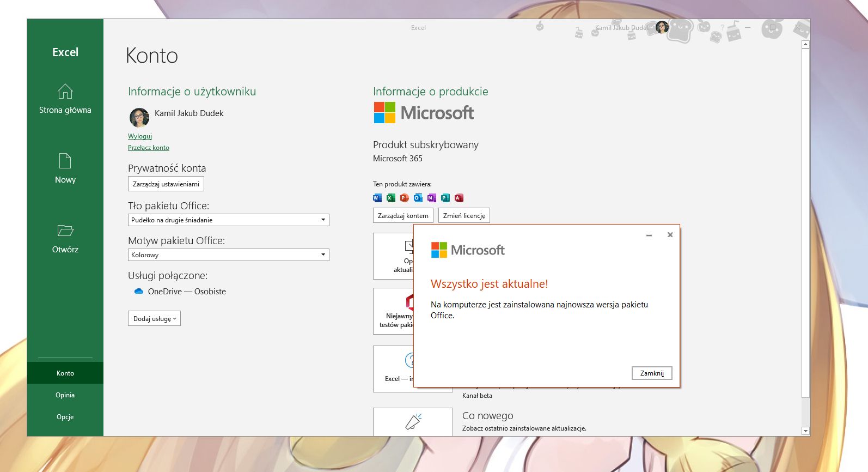
Task: Click the Excel app icon under Ten produkt zawiera
Action: pos(391,198)
